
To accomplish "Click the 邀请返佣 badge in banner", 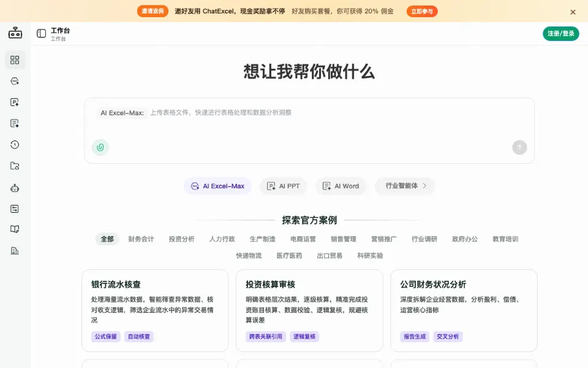I will [153, 11].
